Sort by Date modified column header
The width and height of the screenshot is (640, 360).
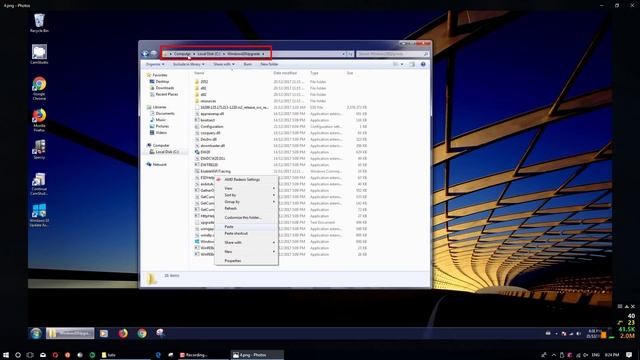pyautogui.click(x=285, y=73)
